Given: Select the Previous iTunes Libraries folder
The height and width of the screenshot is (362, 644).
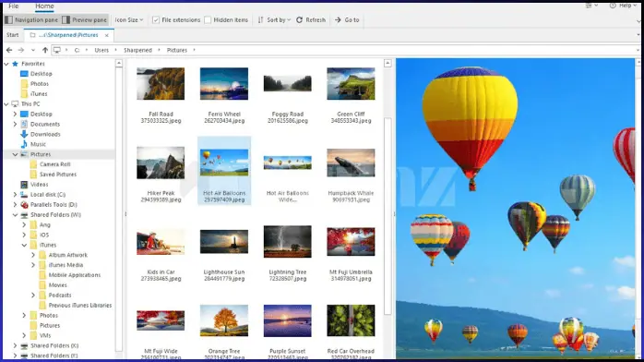Looking at the screenshot, I should [x=79, y=306].
